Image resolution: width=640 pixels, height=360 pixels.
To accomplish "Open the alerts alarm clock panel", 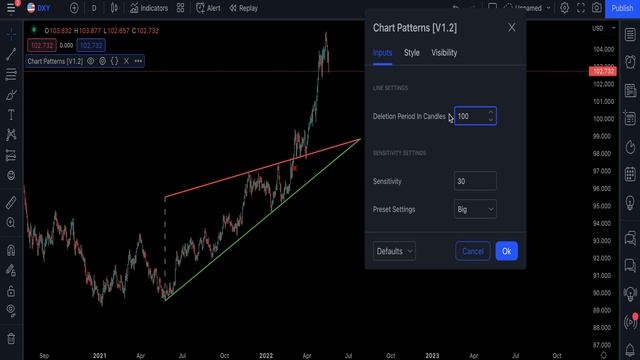I will click(x=630, y=62).
